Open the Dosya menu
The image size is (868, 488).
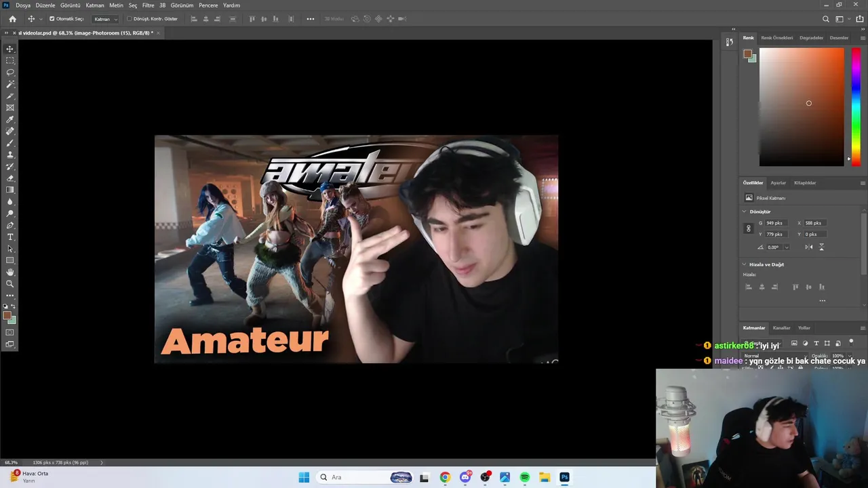pos(23,5)
